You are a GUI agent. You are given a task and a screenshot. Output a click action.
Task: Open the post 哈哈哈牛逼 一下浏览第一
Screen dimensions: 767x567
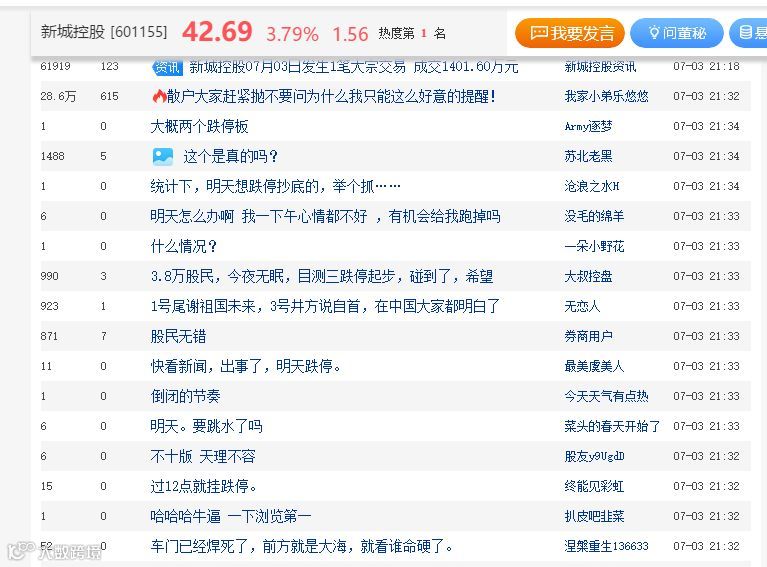point(230,516)
